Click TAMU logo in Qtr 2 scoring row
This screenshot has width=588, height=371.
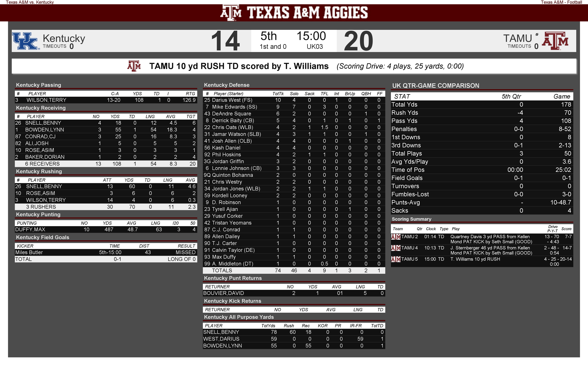[396, 237]
